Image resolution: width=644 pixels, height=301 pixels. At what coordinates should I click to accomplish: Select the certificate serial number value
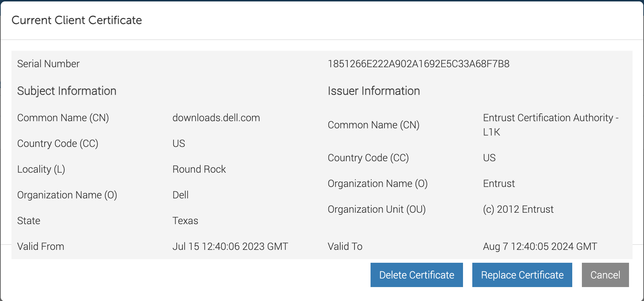coord(418,64)
